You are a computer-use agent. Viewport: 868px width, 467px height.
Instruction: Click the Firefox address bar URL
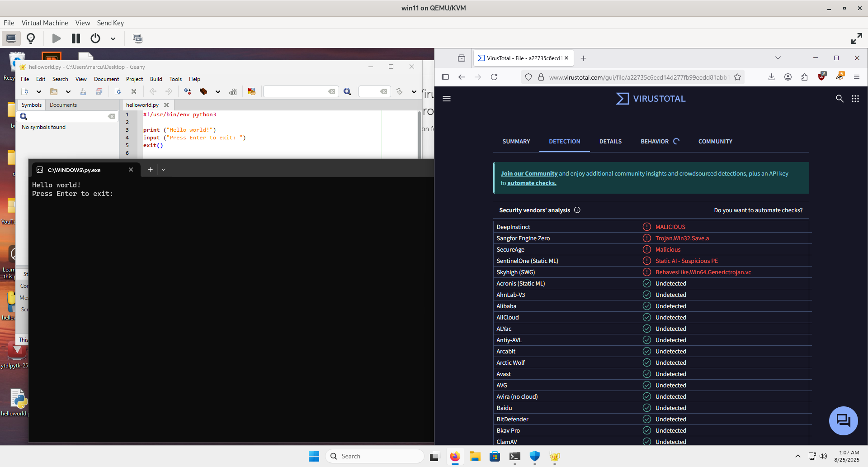(x=638, y=77)
